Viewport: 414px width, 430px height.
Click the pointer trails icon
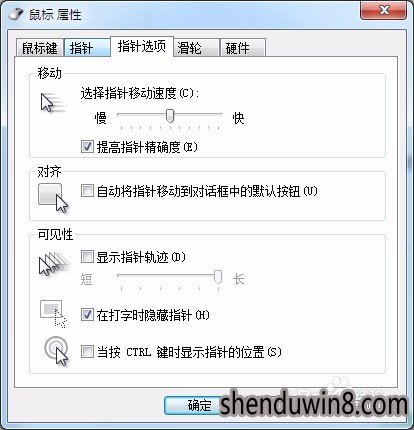(x=54, y=264)
